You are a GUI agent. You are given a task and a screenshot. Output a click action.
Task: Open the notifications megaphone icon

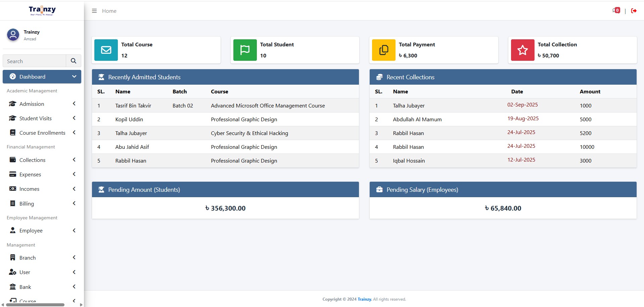[x=616, y=10]
